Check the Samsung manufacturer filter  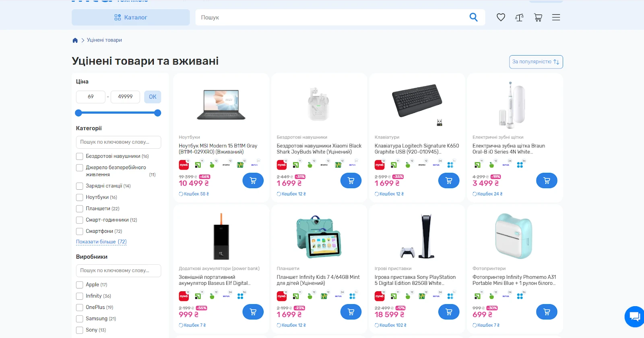80,319
